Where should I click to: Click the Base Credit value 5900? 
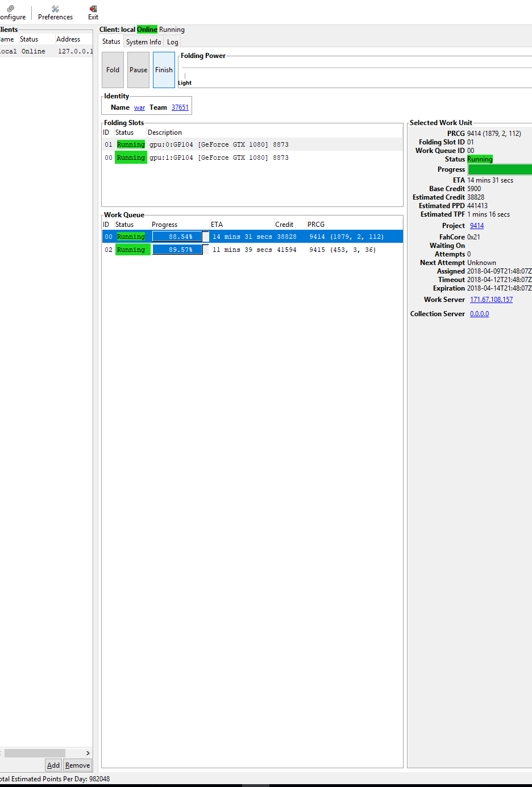[474, 189]
